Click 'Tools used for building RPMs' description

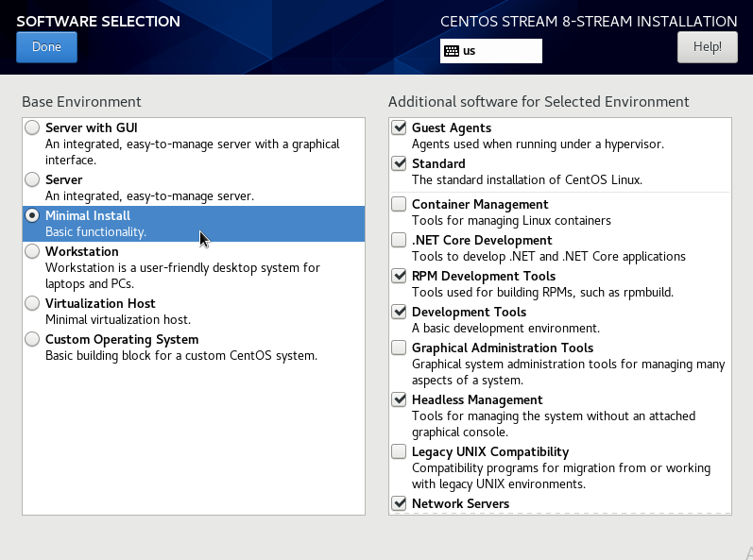tap(542, 292)
